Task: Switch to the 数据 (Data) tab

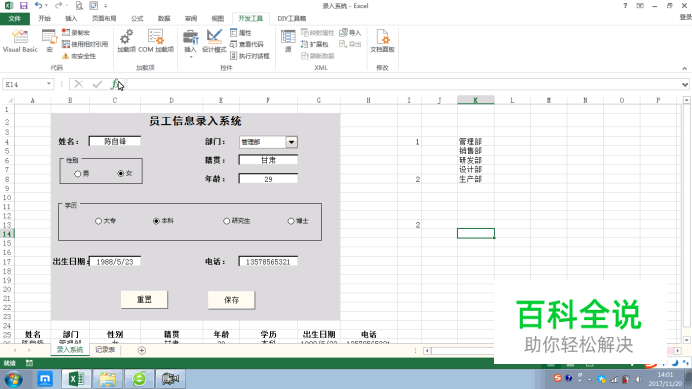Action: coord(164,19)
